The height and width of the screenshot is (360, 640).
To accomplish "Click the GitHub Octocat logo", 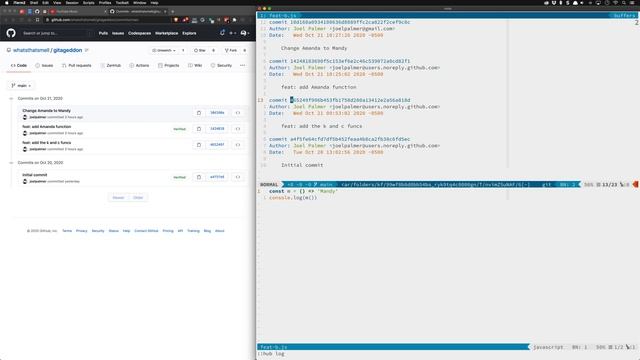I will 11,33.
